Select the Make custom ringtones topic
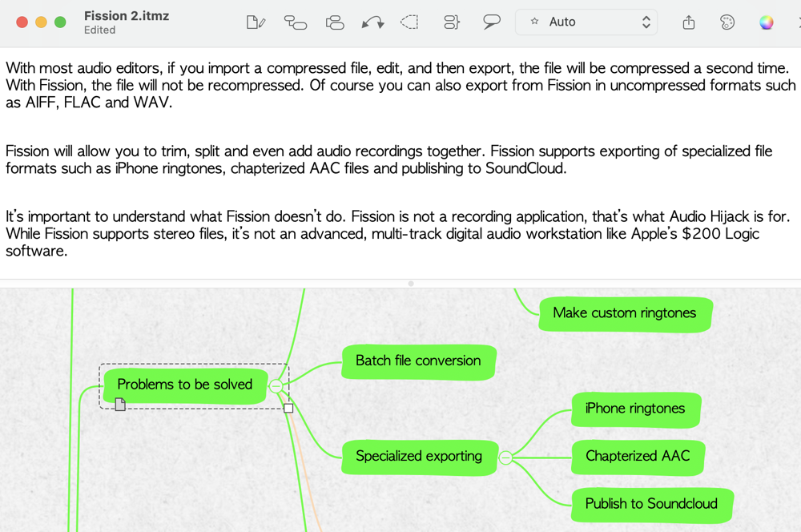Screen dimensions: 801x532 [x=624, y=313]
